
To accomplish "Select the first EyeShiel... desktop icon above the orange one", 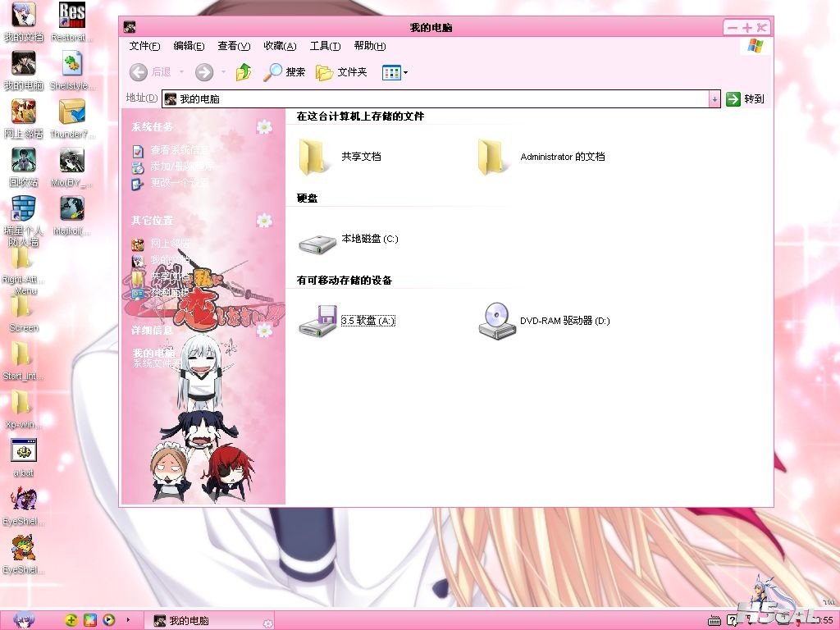I will tap(24, 506).
